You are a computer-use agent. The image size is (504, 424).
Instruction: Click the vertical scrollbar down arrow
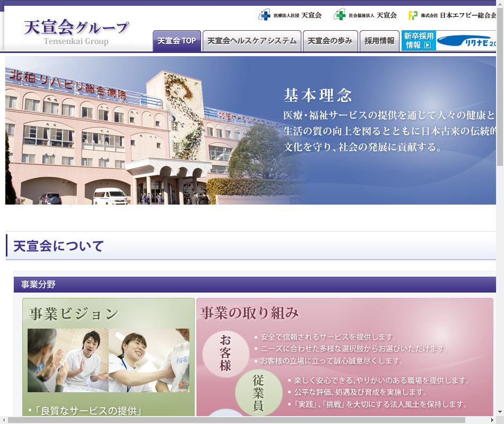(x=500, y=411)
